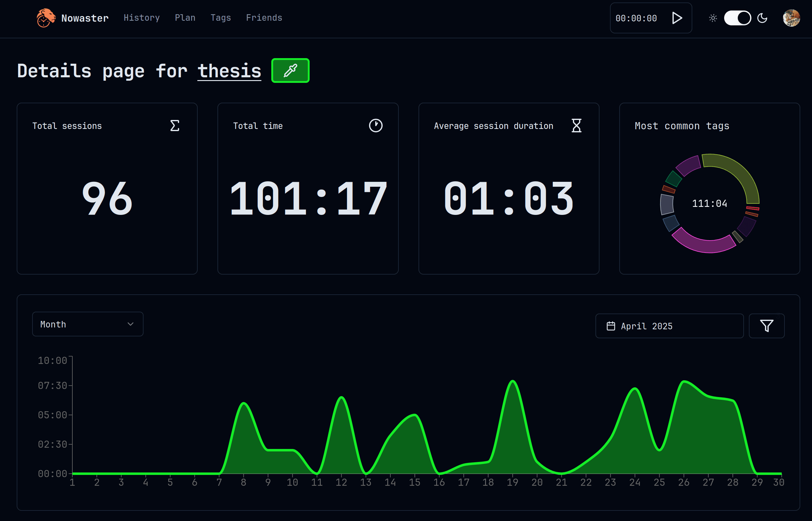The image size is (812, 521).
Task: Click the profile avatar in the top right
Action: (x=791, y=18)
